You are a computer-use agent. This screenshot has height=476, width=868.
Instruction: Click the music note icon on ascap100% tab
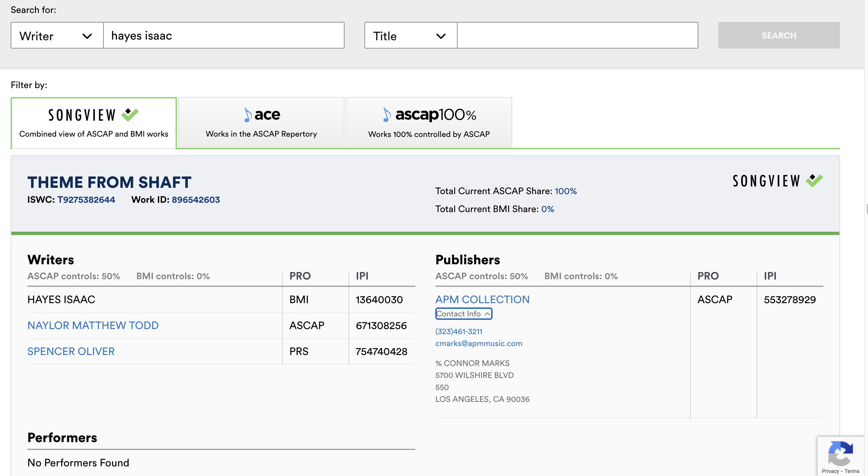pos(387,115)
